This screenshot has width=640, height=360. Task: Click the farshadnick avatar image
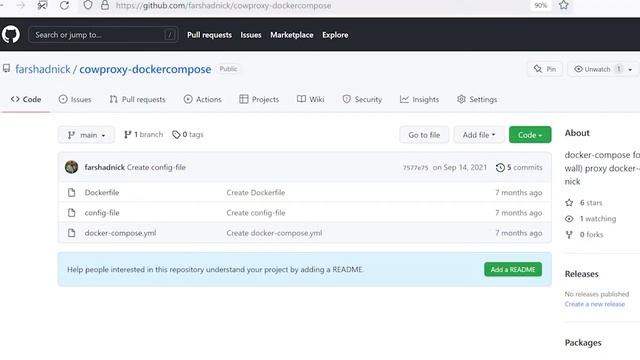pyautogui.click(x=71, y=167)
